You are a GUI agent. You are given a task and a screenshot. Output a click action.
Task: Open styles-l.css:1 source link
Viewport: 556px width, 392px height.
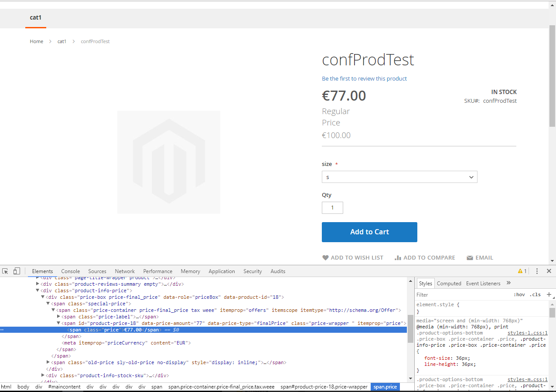tap(528, 333)
